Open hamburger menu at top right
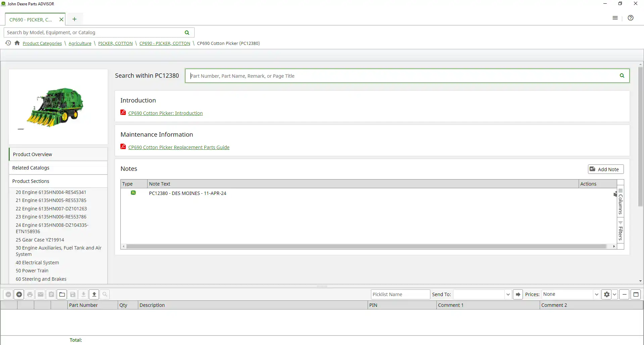This screenshot has width=644, height=345. pyautogui.click(x=615, y=18)
